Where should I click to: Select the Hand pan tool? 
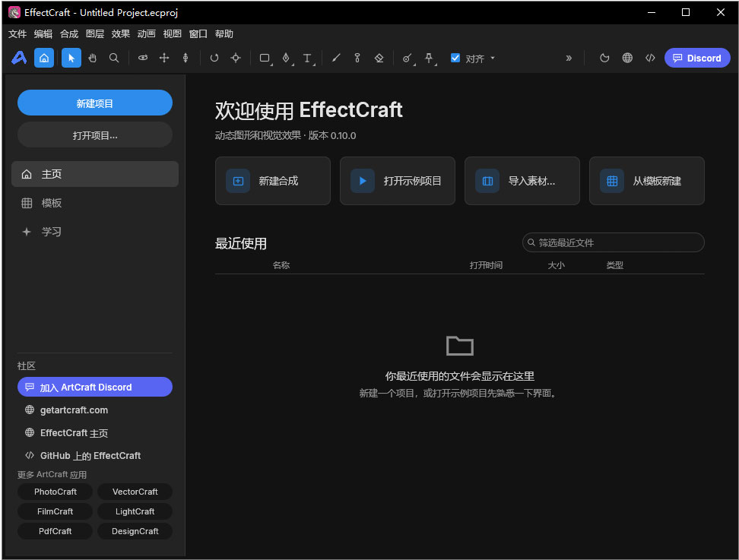[93, 58]
